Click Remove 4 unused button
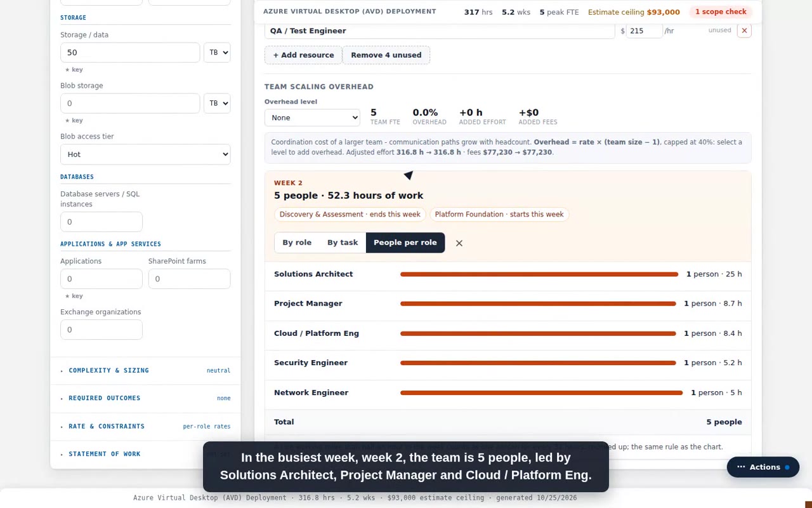 tap(386, 55)
